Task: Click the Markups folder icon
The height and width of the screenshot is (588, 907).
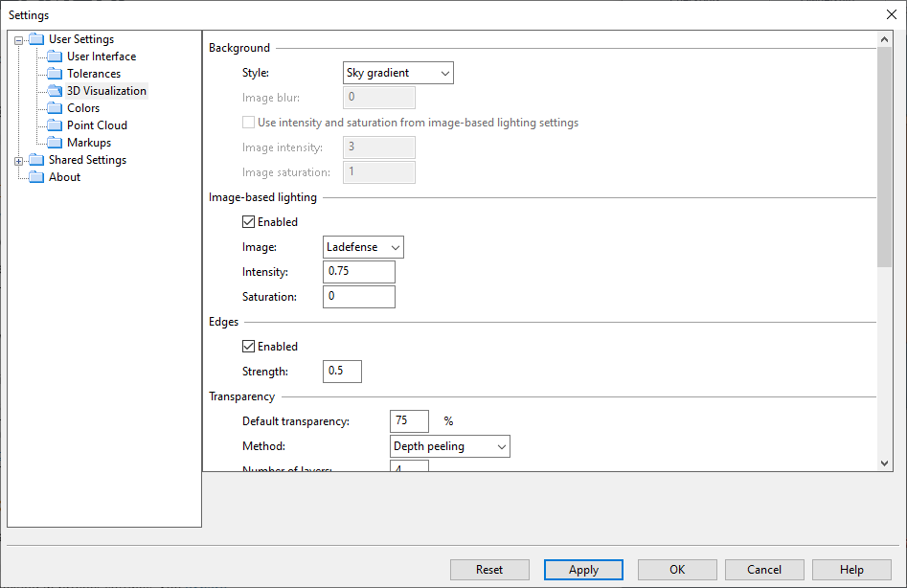Action: pos(55,143)
